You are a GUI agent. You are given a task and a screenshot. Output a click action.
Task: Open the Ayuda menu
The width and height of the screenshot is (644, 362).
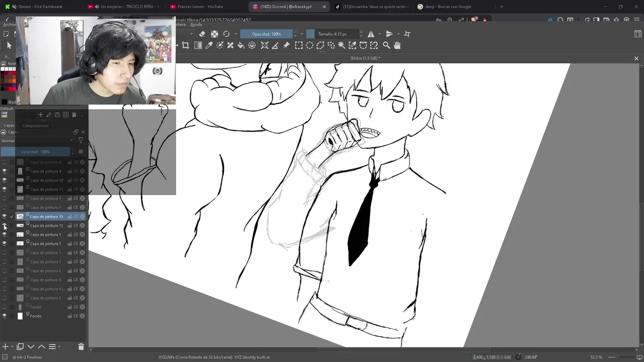[196, 24]
